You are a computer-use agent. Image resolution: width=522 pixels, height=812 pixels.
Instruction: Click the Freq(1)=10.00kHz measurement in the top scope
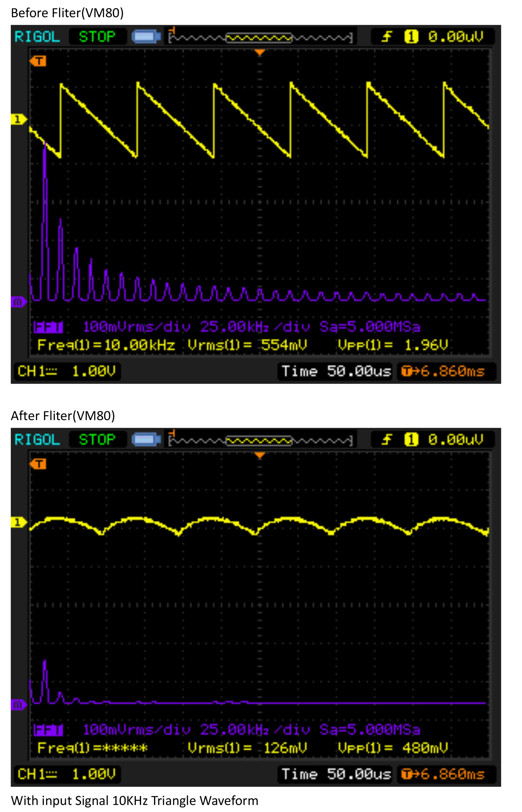point(106,345)
